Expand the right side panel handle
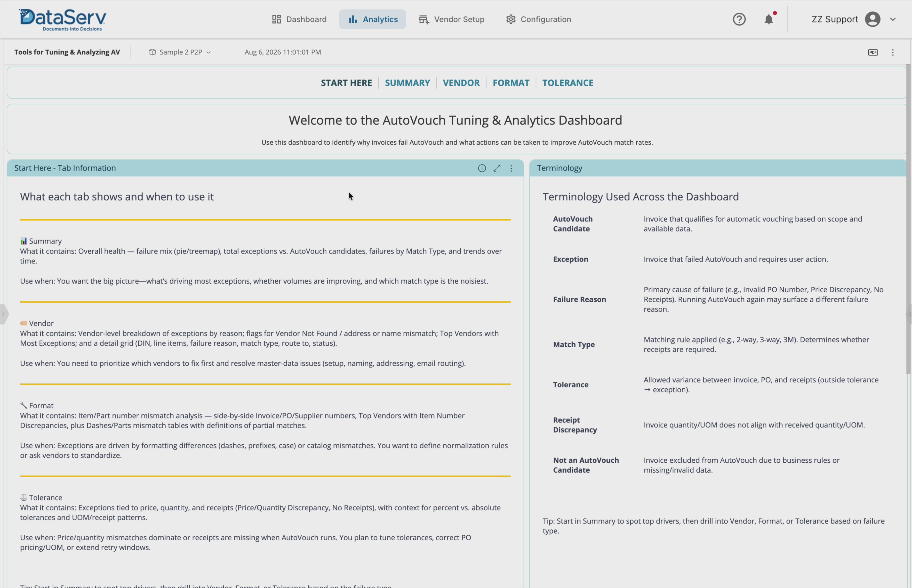 click(x=909, y=314)
